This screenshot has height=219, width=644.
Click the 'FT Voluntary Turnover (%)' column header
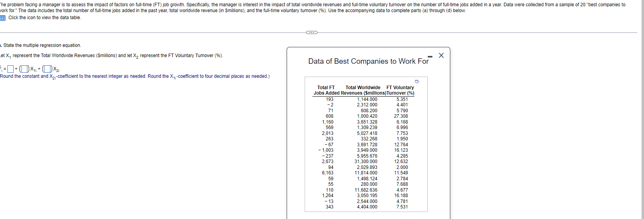(x=400, y=90)
